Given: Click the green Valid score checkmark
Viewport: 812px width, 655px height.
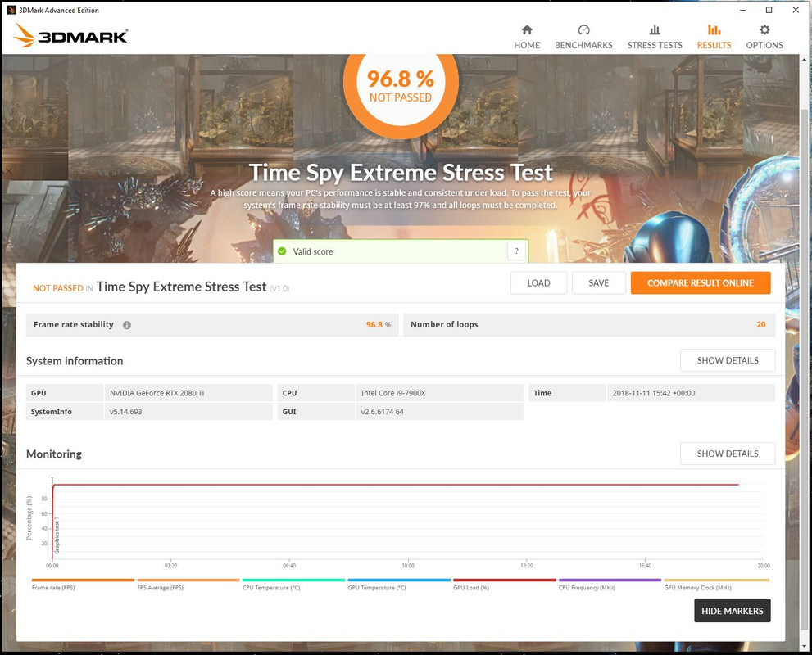Looking at the screenshot, I should tap(282, 251).
